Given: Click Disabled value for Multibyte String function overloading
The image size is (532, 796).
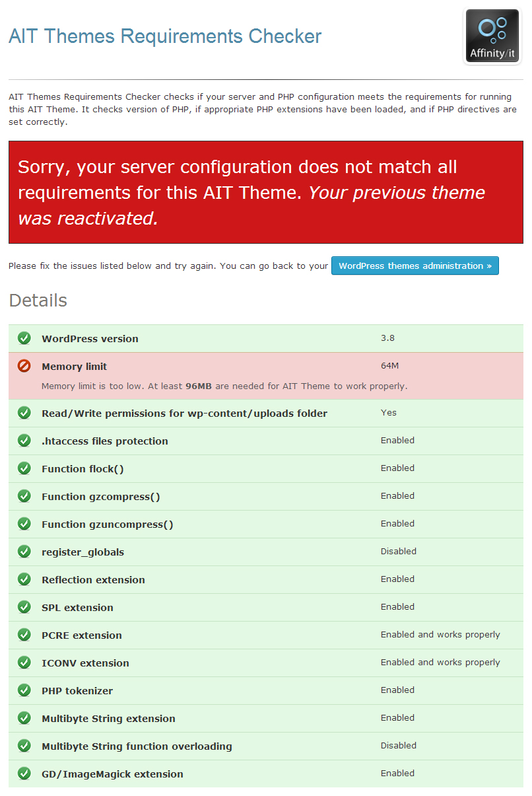Looking at the screenshot, I should click(399, 745).
